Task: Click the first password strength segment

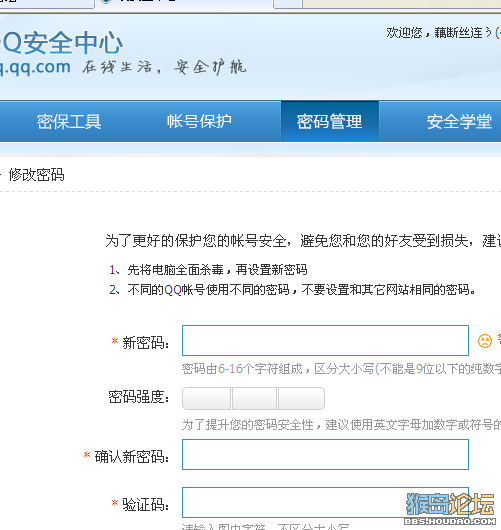Action: (207, 399)
